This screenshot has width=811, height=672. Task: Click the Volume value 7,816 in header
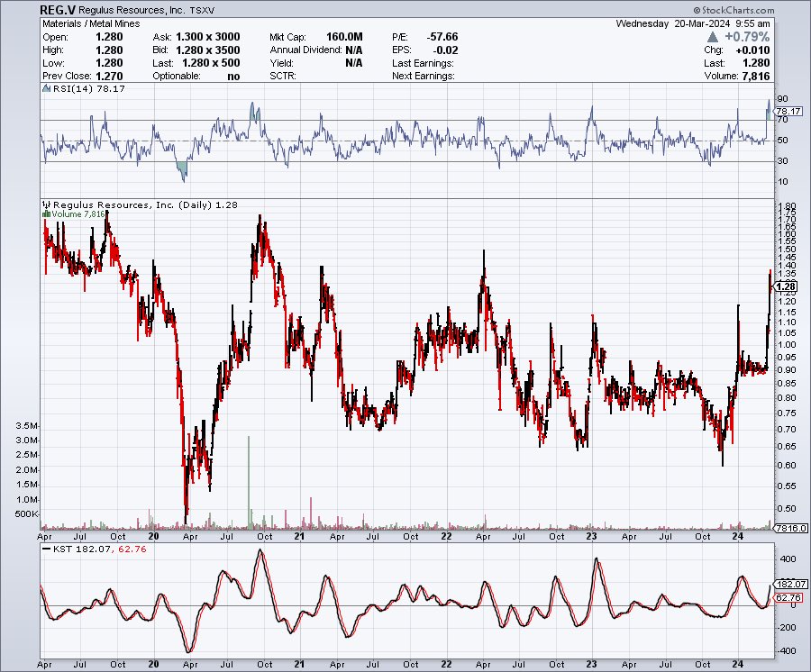(x=756, y=76)
